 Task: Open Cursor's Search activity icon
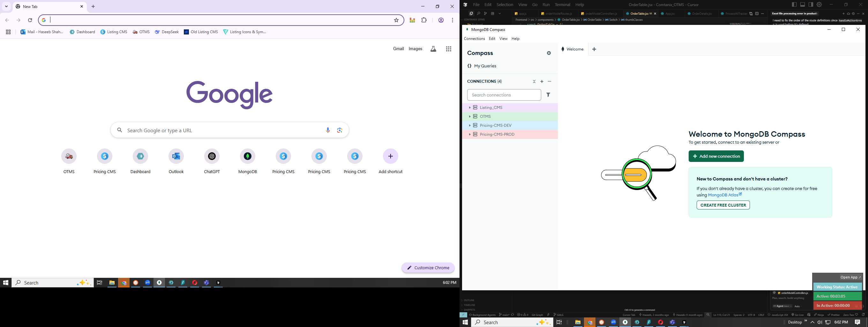click(478, 13)
